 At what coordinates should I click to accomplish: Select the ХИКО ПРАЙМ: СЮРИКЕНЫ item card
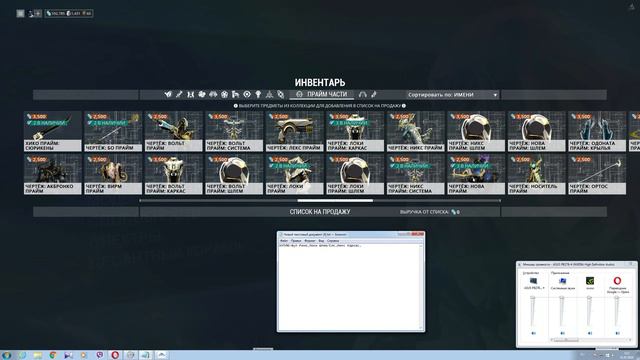click(x=53, y=131)
